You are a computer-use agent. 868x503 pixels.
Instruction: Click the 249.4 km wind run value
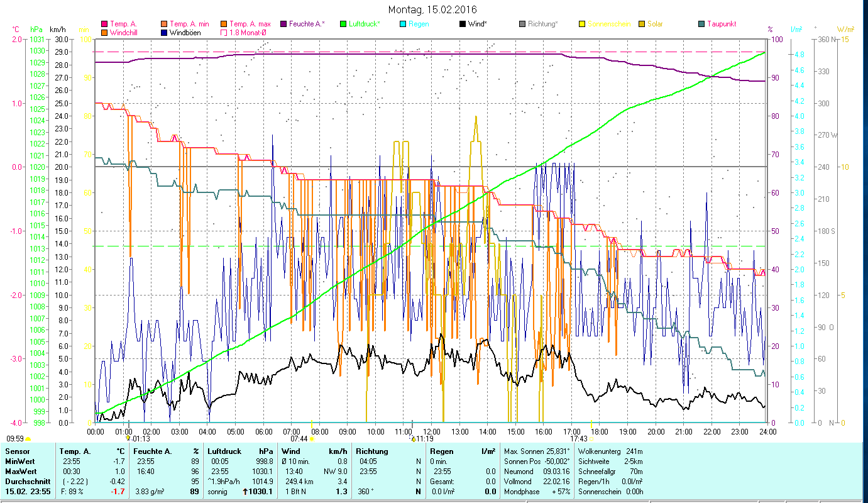tap(300, 481)
